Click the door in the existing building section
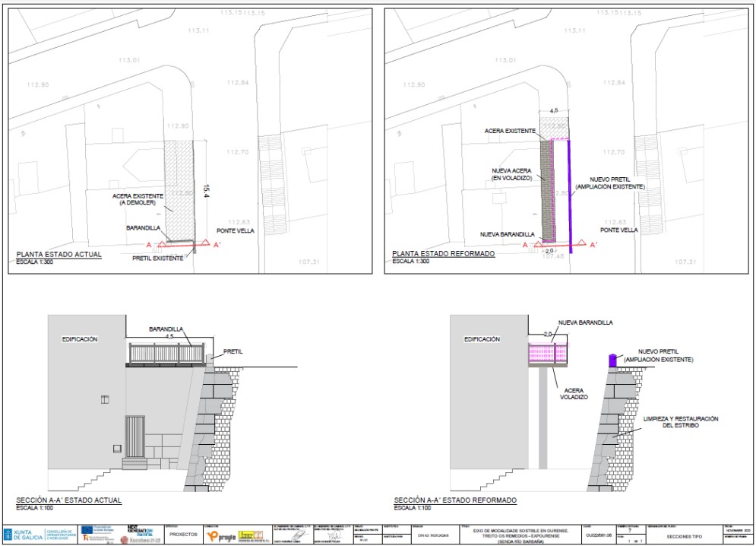This screenshot has height=546, width=756. 134,436
